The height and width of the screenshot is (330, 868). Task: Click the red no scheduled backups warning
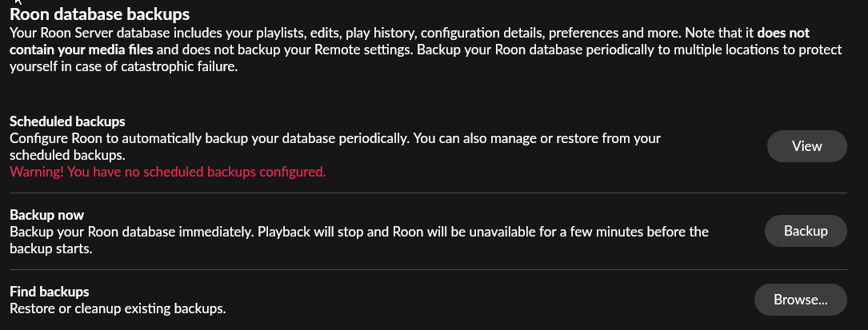(x=167, y=171)
